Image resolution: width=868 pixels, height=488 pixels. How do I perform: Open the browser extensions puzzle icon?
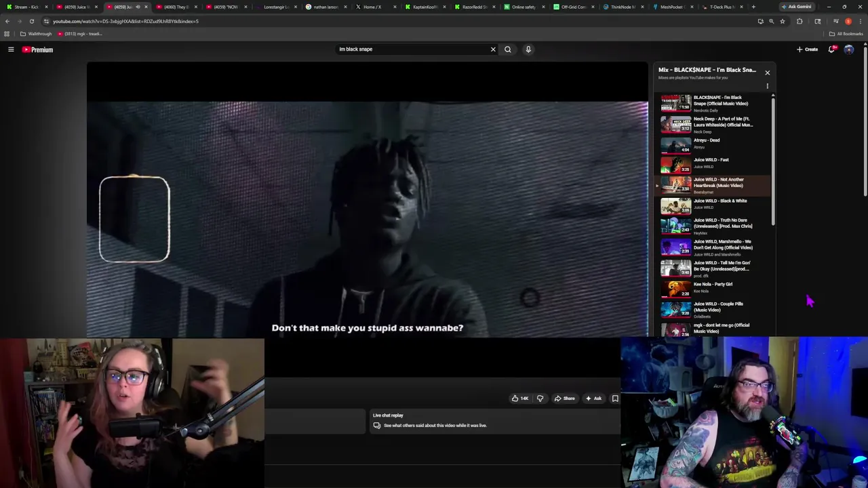coord(800,21)
